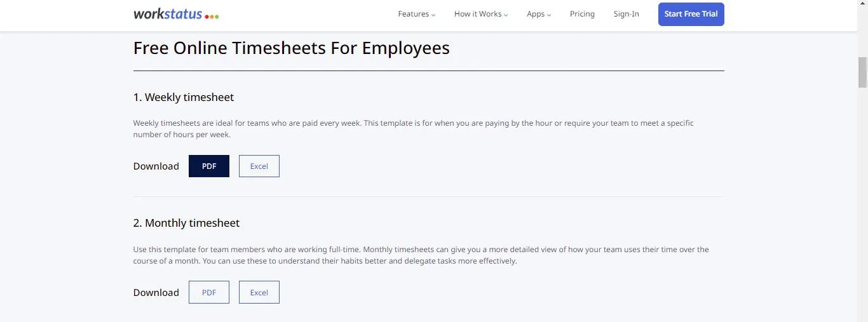Click the vertical scrollbar thumb
The height and width of the screenshot is (322, 868).
tap(862, 72)
